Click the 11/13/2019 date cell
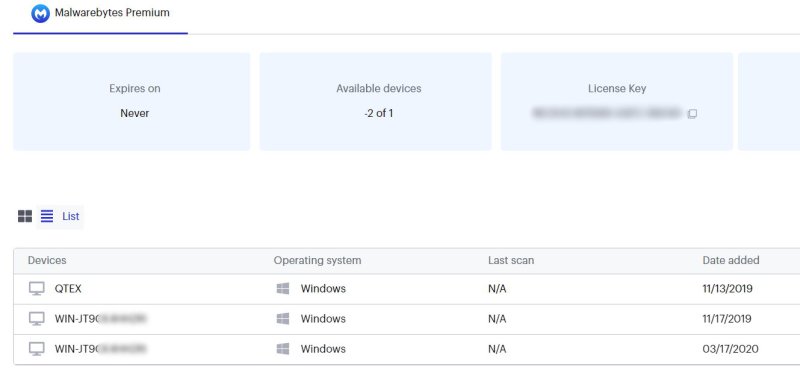Viewport: 800px width, 378px height. (x=728, y=289)
